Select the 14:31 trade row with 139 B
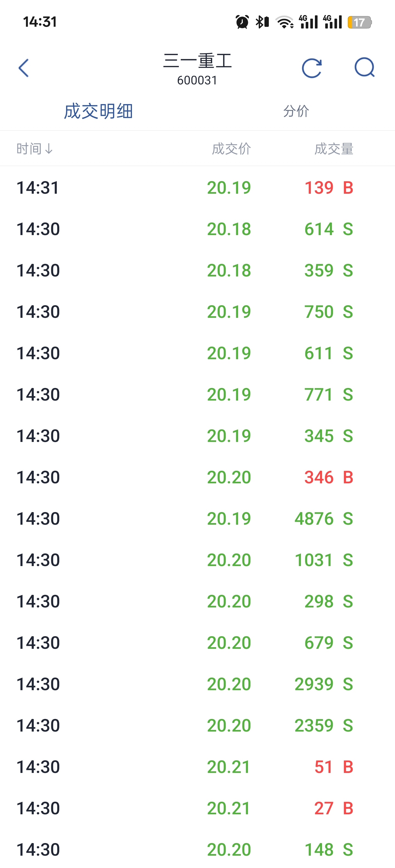 tap(197, 187)
